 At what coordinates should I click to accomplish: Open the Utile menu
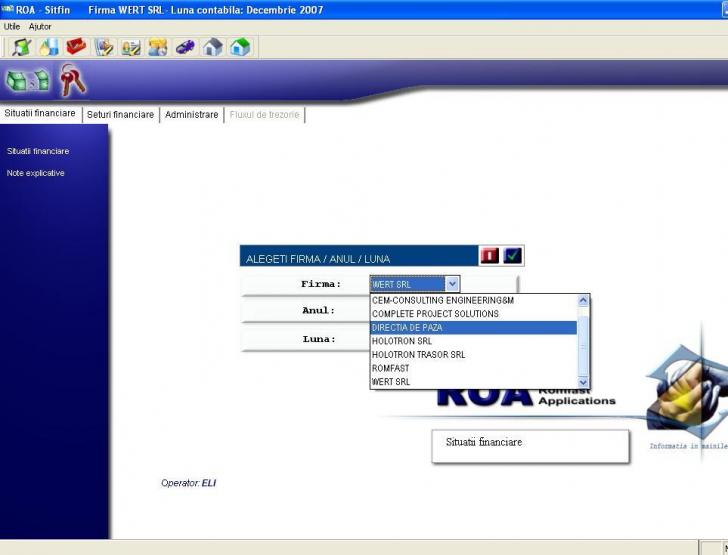(12, 26)
